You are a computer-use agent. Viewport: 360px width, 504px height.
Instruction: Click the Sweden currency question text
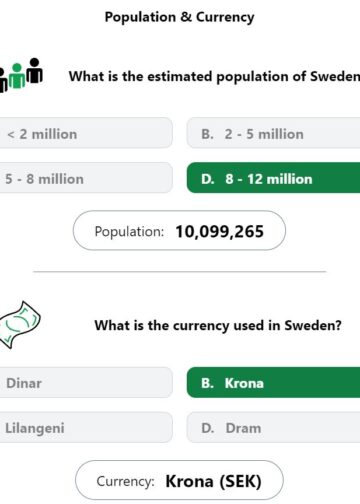click(218, 325)
